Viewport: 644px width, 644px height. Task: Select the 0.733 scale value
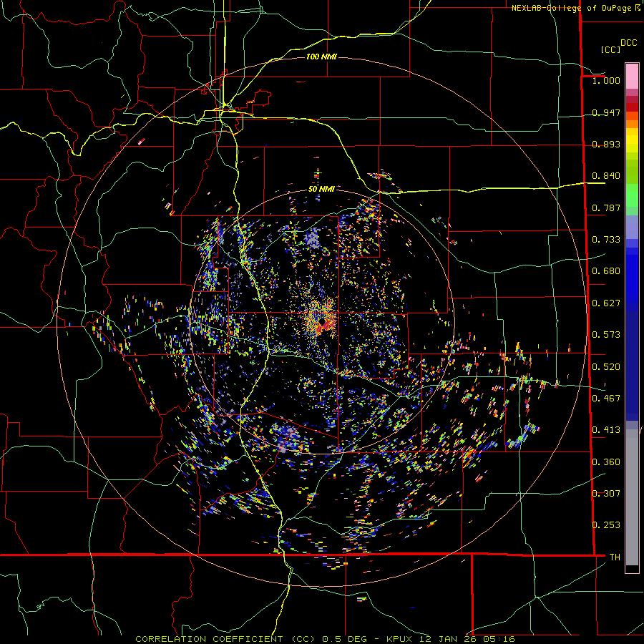606,240
